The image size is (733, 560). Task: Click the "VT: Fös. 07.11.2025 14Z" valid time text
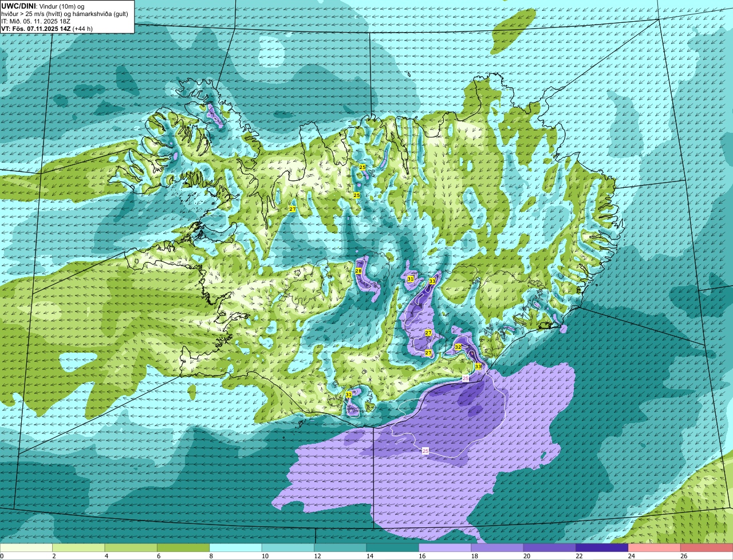click(37, 28)
